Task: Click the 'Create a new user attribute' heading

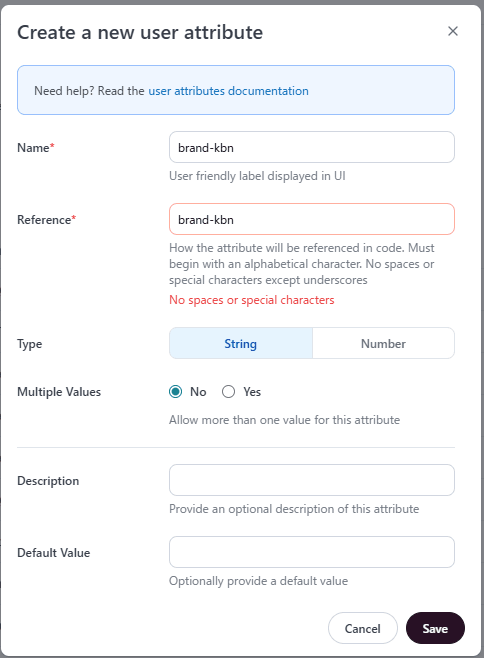Action: [140, 32]
